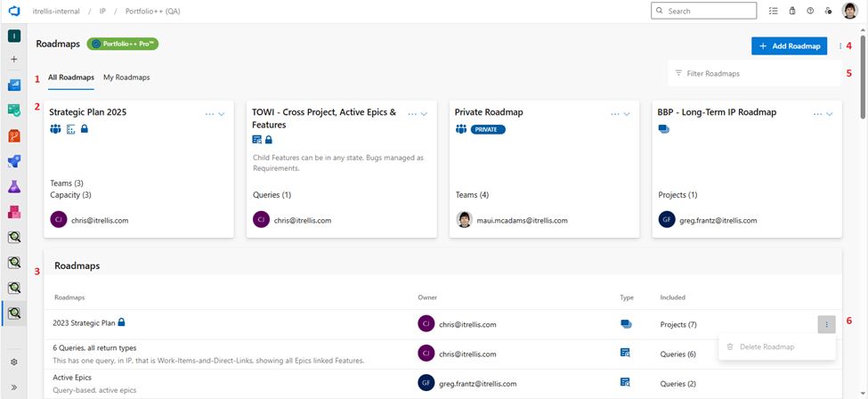The height and width of the screenshot is (399, 868).
Task: Open the User settings icon in header
Action: [x=828, y=11]
